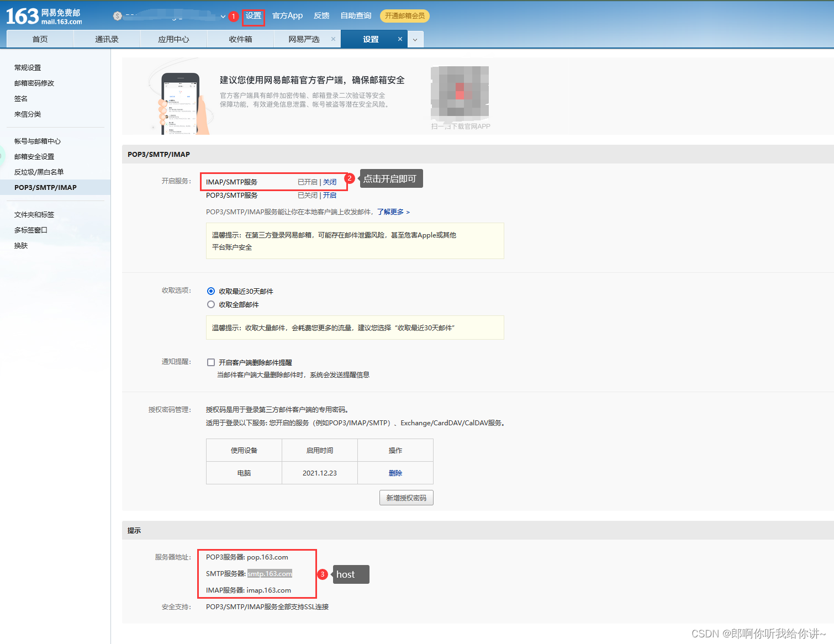Open 邮箱安全设置 in sidebar

click(x=34, y=157)
